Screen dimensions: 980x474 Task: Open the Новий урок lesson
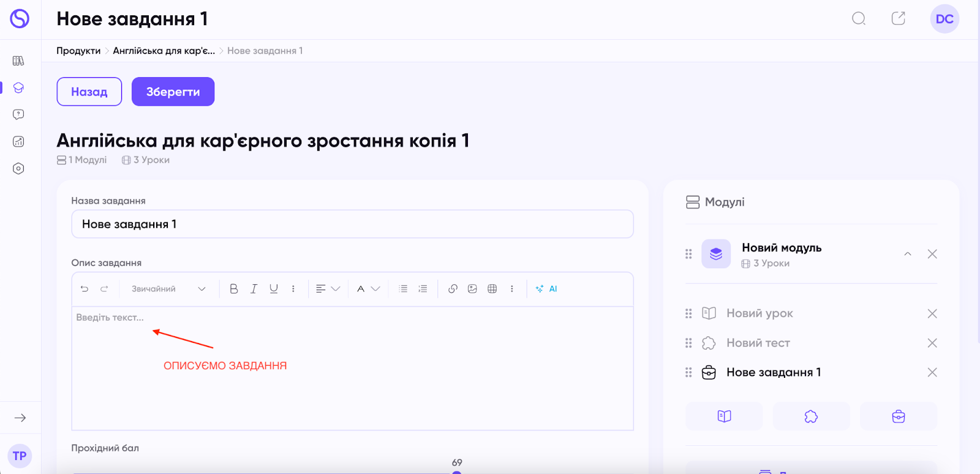pos(759,314)
